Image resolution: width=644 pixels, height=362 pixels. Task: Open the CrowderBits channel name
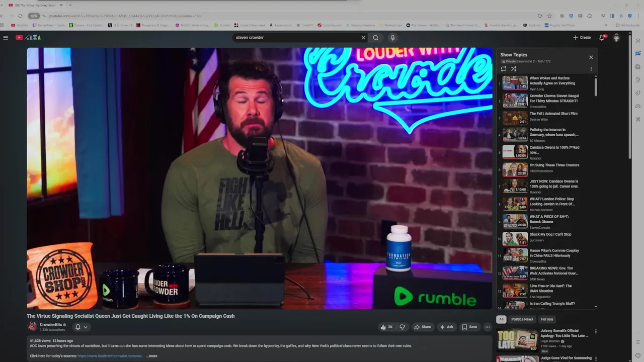(x=51, y=325)
